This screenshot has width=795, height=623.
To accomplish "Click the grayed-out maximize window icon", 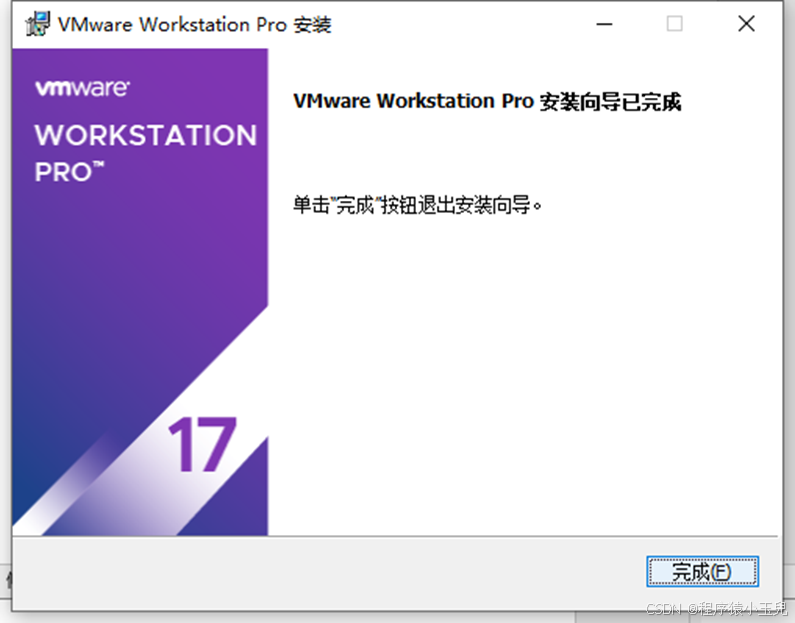I will coord(674,23).
